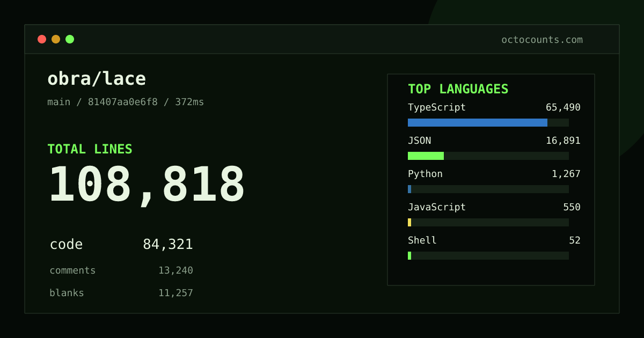The width and height of the screenshot is (644, 338).
Task: Click the 65,490 TypeScript count
Action: [x=563, y=107]
